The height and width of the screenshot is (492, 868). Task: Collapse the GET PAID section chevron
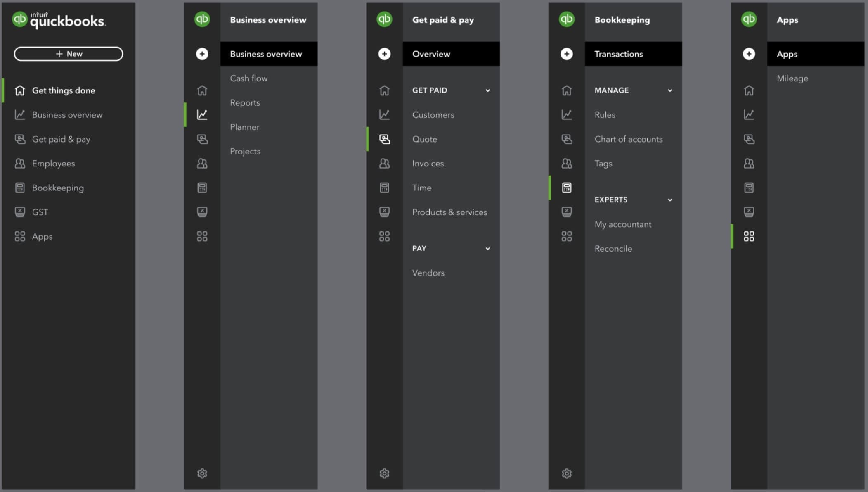[x=488, y=90]
